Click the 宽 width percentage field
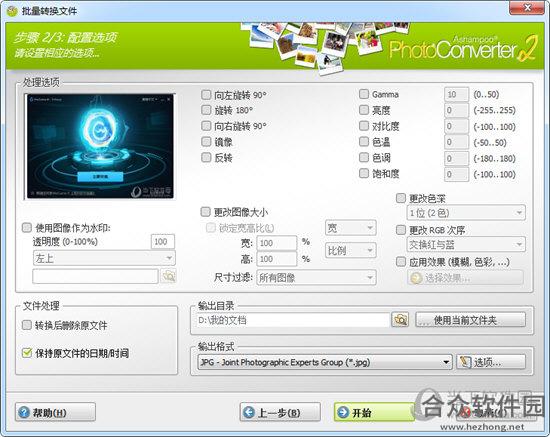This screenshot has width=550, height=437. click(277, 243)
